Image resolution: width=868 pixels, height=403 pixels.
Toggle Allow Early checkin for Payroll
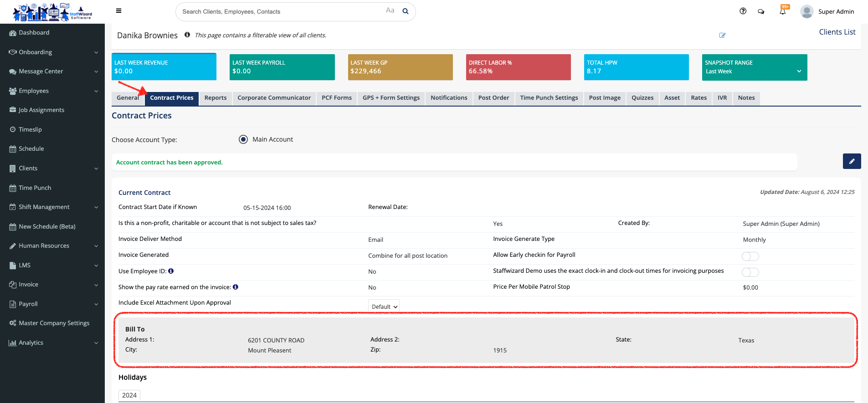pos(750,256)
